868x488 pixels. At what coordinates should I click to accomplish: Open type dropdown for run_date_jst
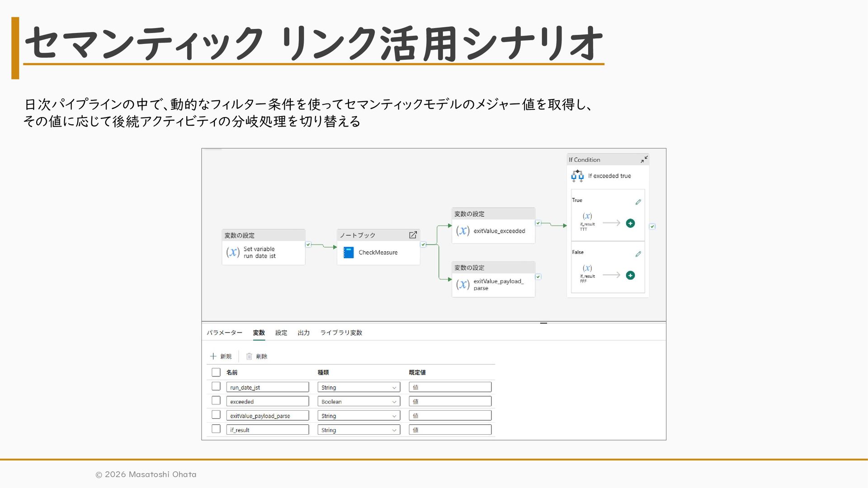[359, 387]
